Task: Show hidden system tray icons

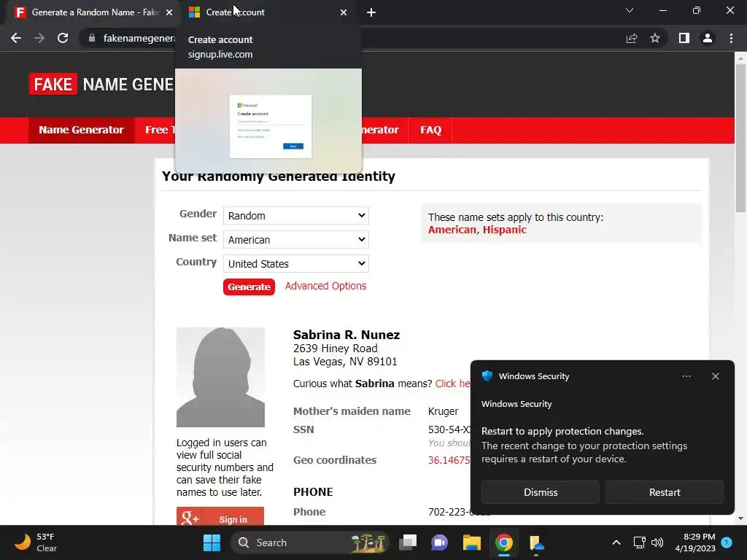Action: tap(616, 542)
